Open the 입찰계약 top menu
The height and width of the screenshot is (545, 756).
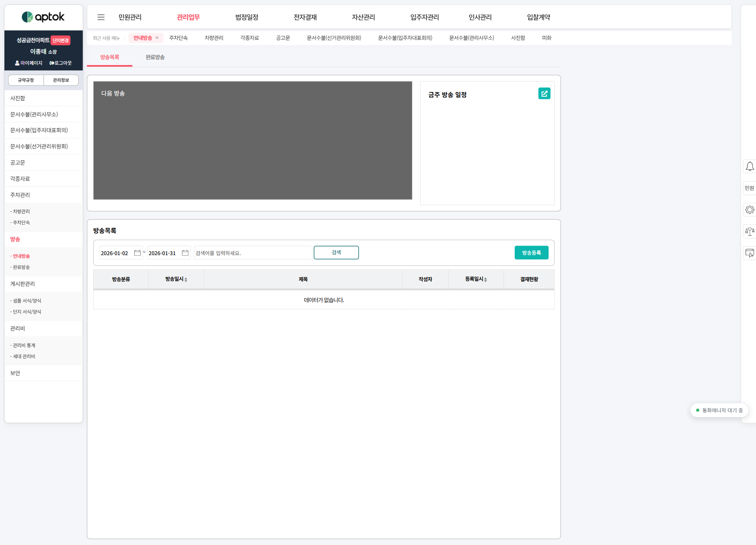click(x=538, y=17)
